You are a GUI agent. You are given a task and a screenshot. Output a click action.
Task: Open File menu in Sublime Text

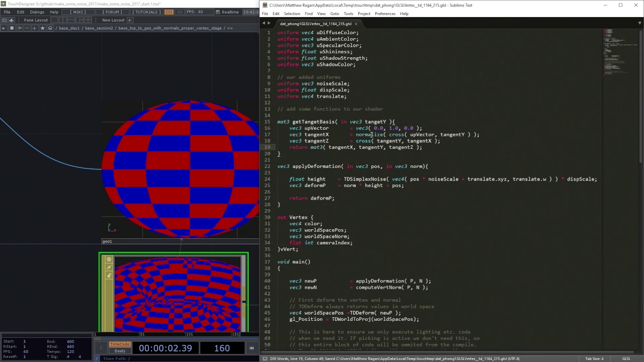[265, 14]
